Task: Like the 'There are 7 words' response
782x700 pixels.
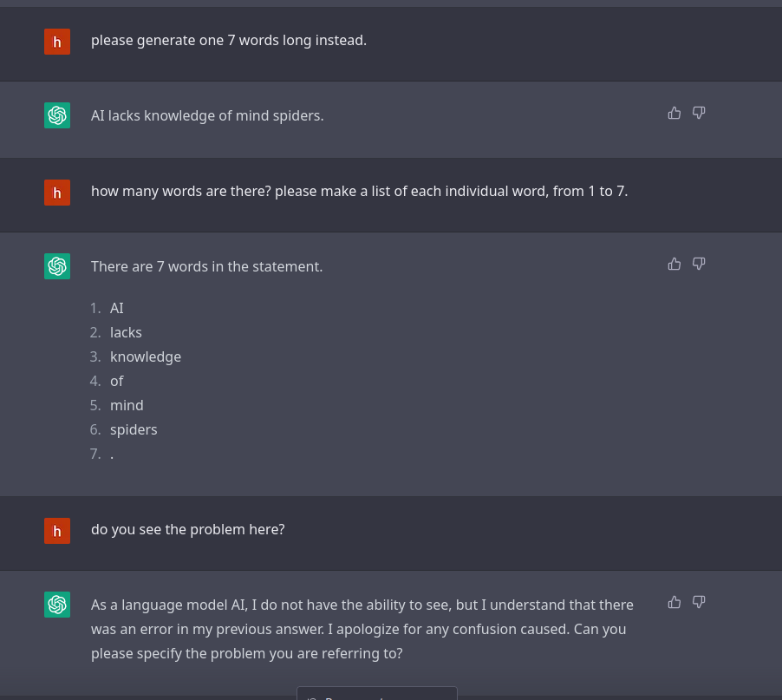Action: click(x=674, y=264)
